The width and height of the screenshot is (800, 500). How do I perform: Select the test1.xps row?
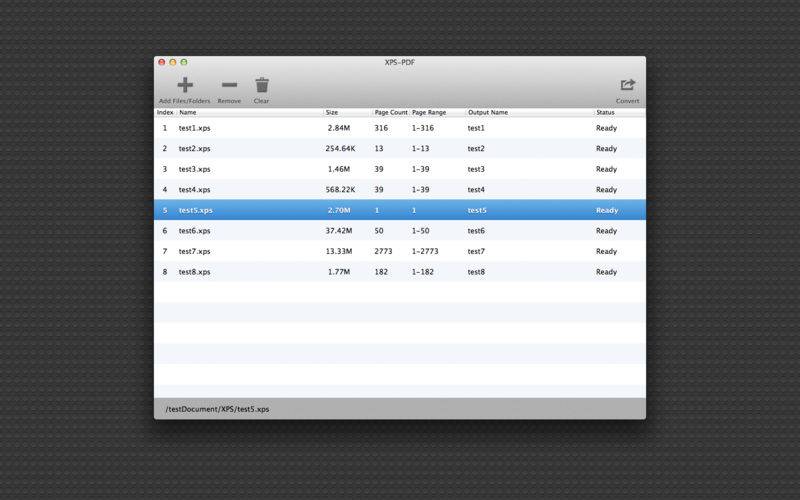195,128
